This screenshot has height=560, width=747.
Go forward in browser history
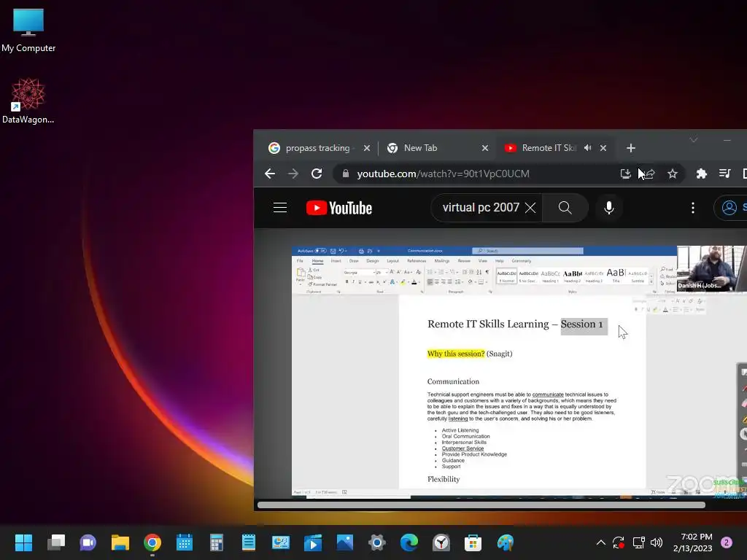293,174
